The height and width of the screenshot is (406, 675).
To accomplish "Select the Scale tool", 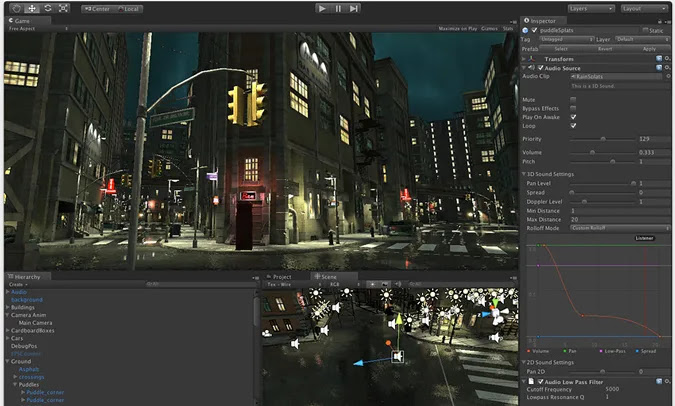I will [x=63, y=8].
